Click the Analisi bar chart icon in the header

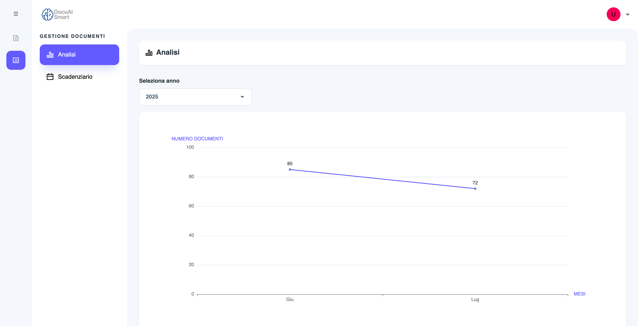pos(149,52)
